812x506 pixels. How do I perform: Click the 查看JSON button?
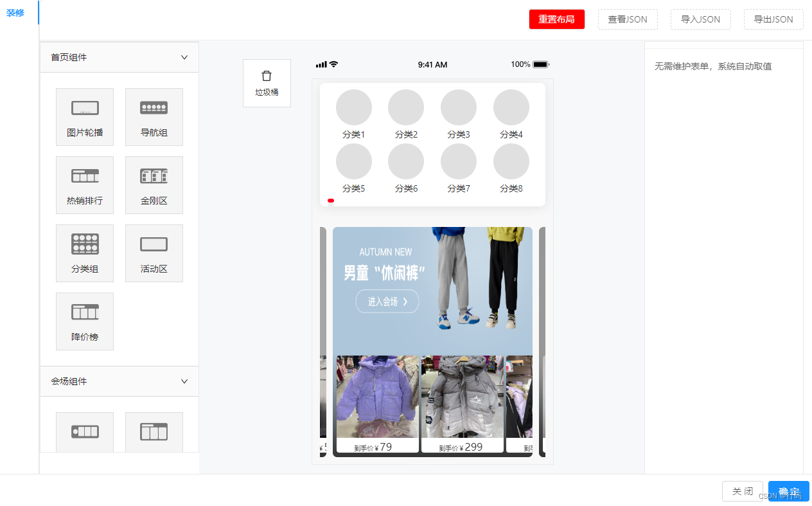pos(628,19)
